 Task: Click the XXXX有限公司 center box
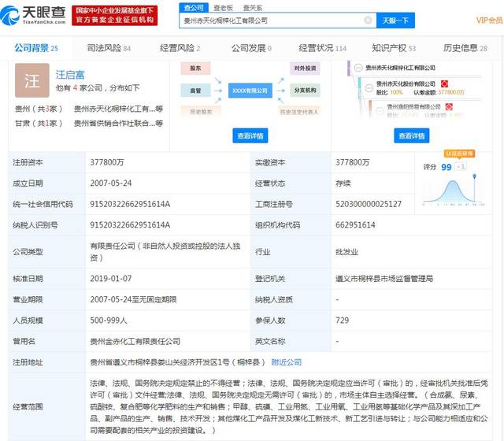point(250,91)
